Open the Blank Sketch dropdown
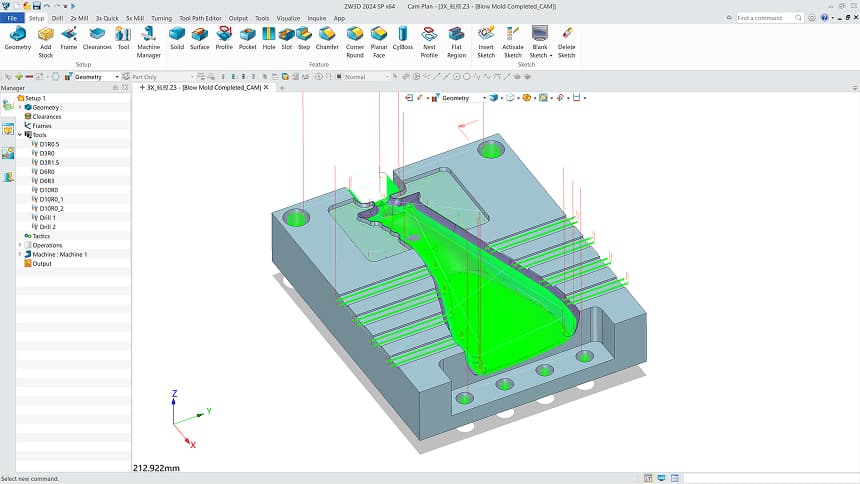Image resolution: width=860 pixels, height=484 pixels. 551,55
